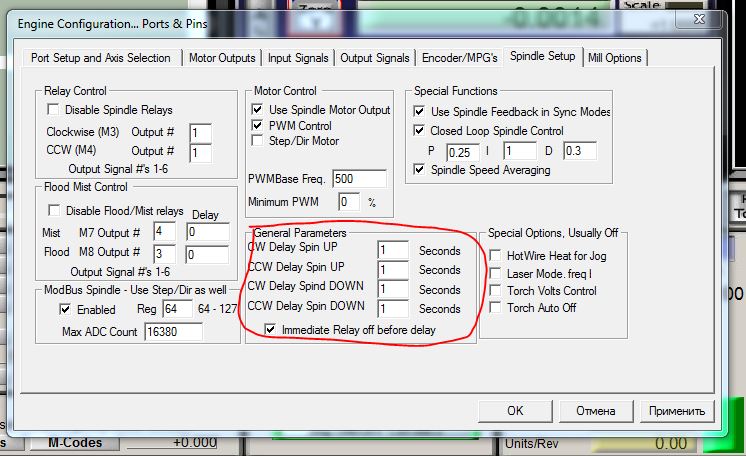Click the Flood M8 Output # field

click(165, 254)
